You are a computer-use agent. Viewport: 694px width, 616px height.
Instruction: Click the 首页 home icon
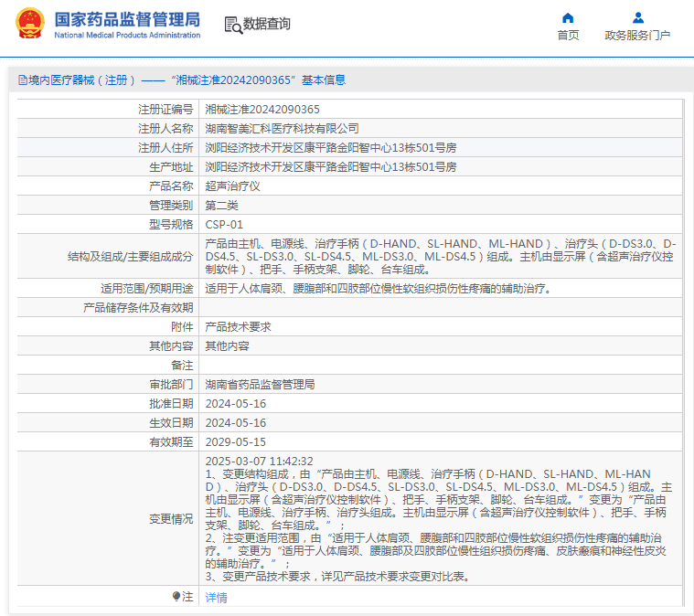[568, 17]
